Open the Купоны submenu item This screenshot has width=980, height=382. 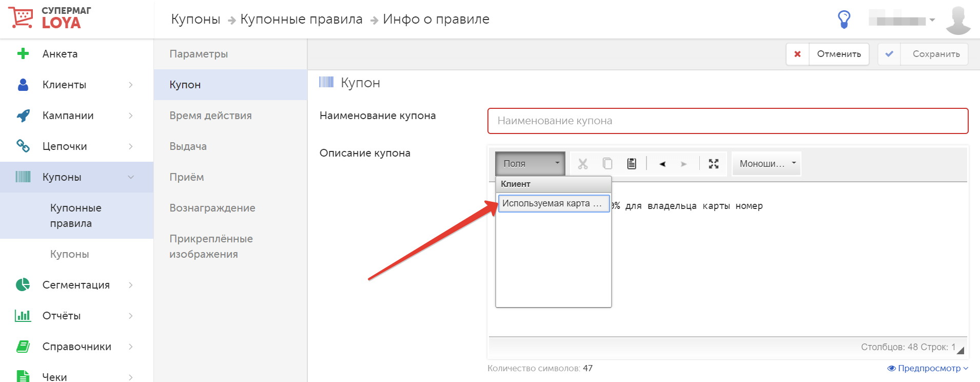click(70, 254)
